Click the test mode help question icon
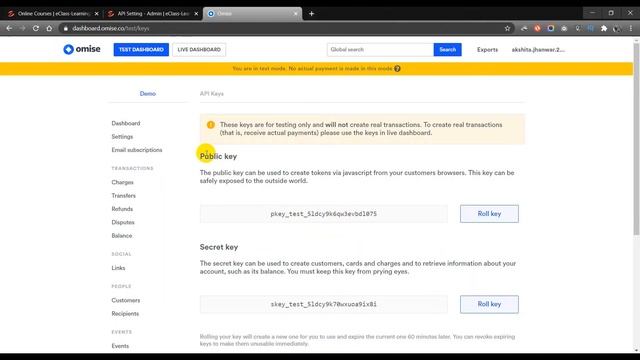 pyautogui.click(x=397, y=69)
